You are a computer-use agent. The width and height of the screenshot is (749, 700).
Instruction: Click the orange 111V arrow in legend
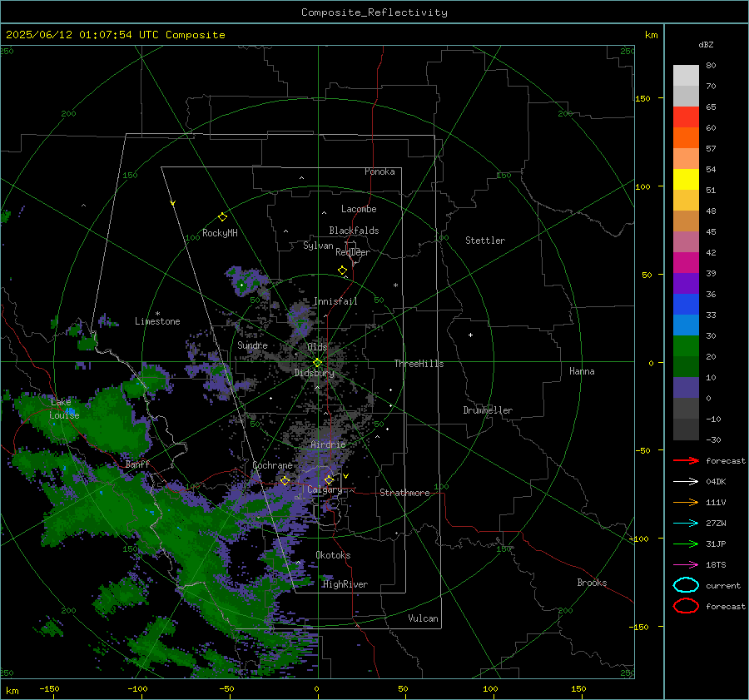686,502
